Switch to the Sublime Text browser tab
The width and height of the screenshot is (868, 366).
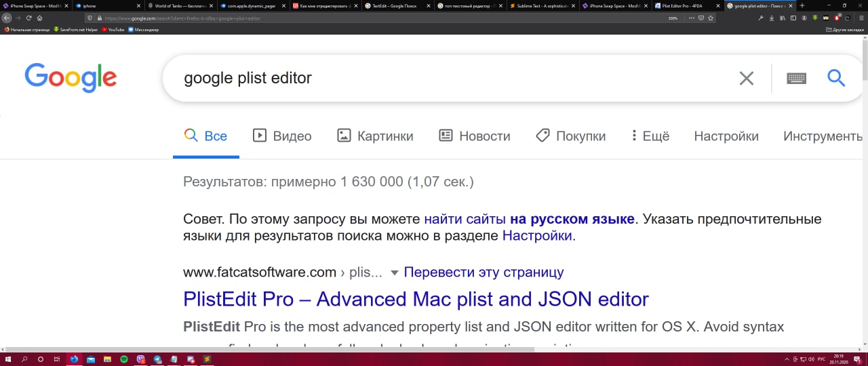click(542, 5)
